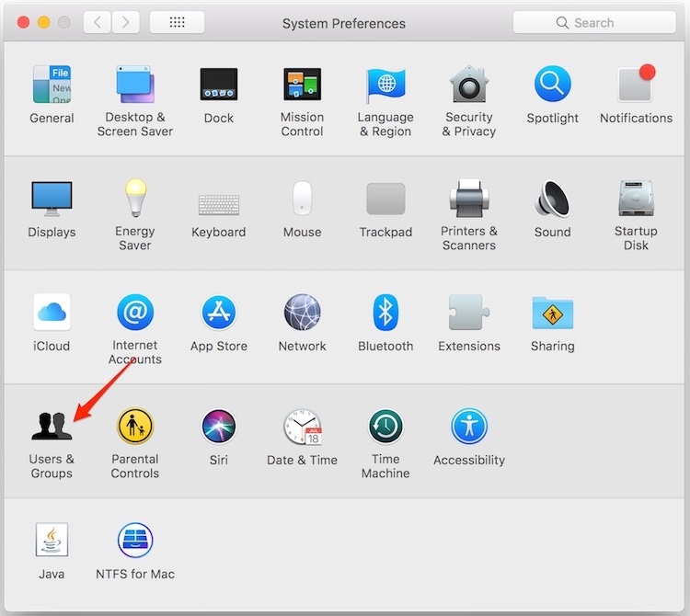Screen dimensions: 690x616
Task: Click the Search field in the toolbar
Action: pyautogui.click(x=594, y=22)
